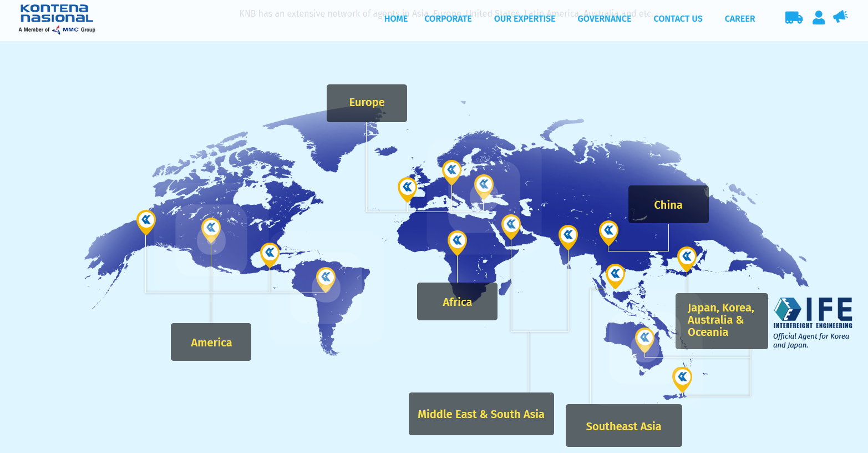
Task: Click the map pin over Australia
Action: (644, 338)
